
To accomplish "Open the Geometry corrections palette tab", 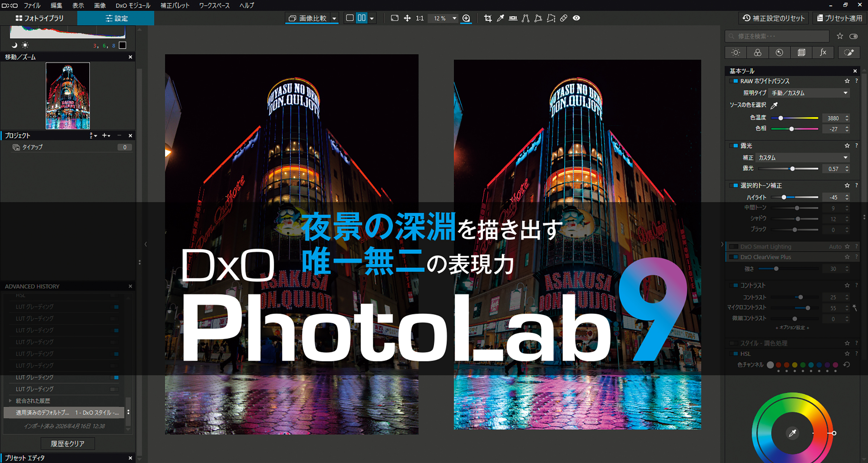I will 801,52.
